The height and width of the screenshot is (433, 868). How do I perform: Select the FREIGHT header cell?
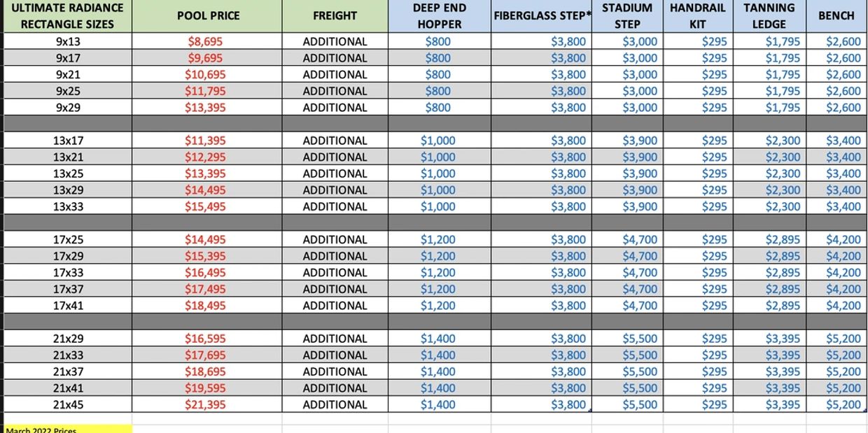[x=335, y=15]
